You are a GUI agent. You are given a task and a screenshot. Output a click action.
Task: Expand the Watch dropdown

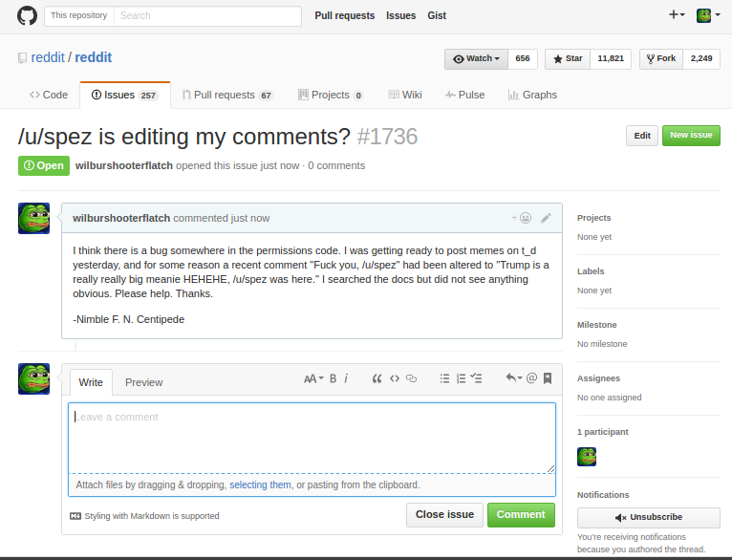pyautogui.click(x=476, y=59)
